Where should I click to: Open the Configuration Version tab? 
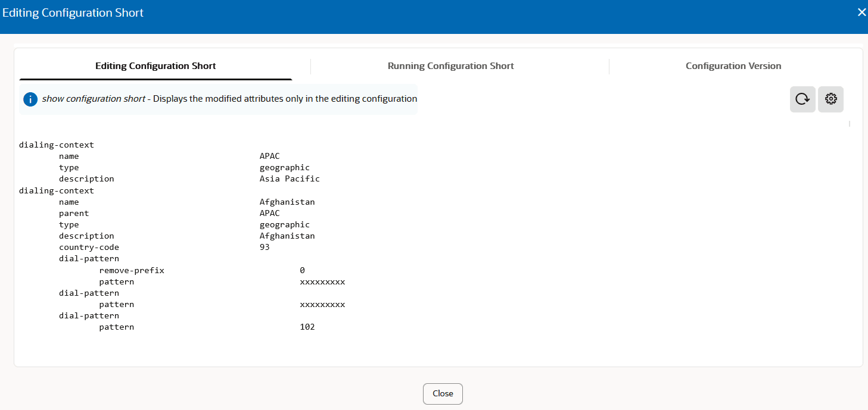tap(733, 66)
